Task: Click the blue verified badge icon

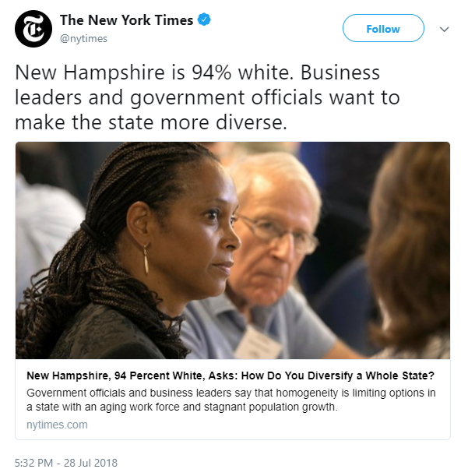Action: [x=204, y=19]
